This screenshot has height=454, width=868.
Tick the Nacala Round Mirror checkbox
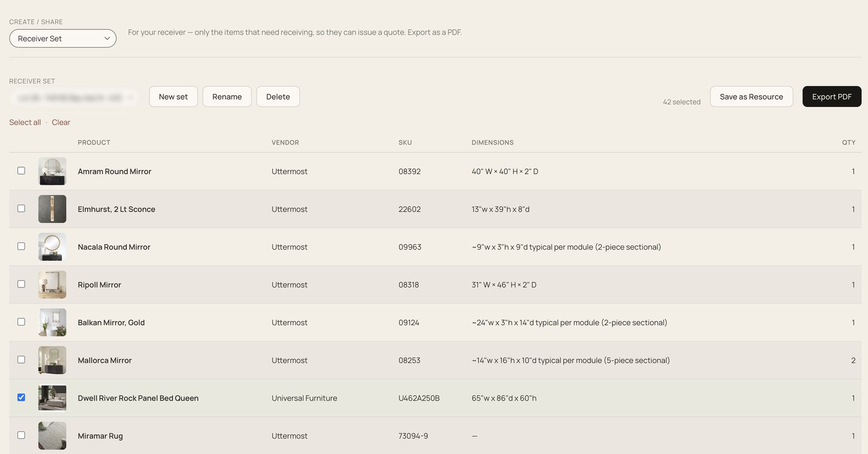coord(21,246)
